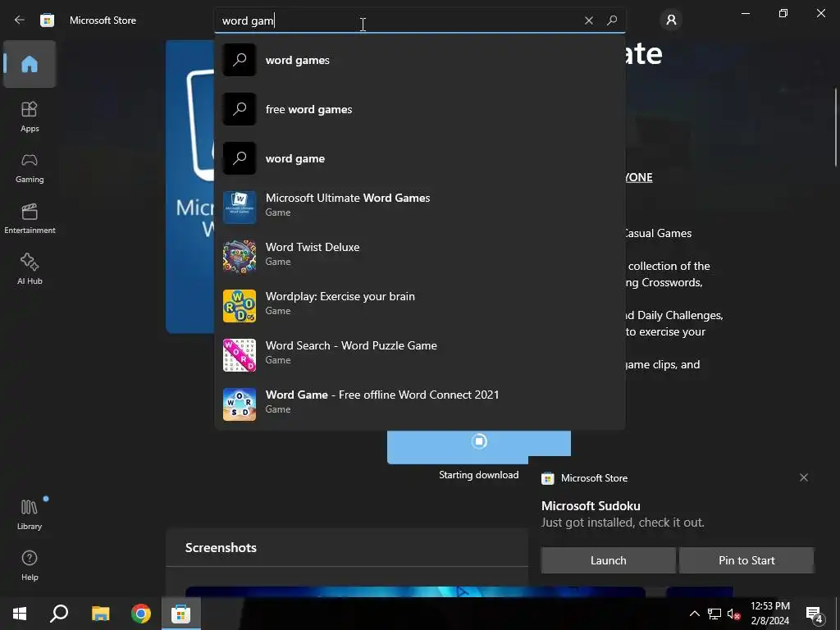Pin Microsoft Sudoku to Start
The width and height of the screenshot is (840, 630).
tap(746, 560)
